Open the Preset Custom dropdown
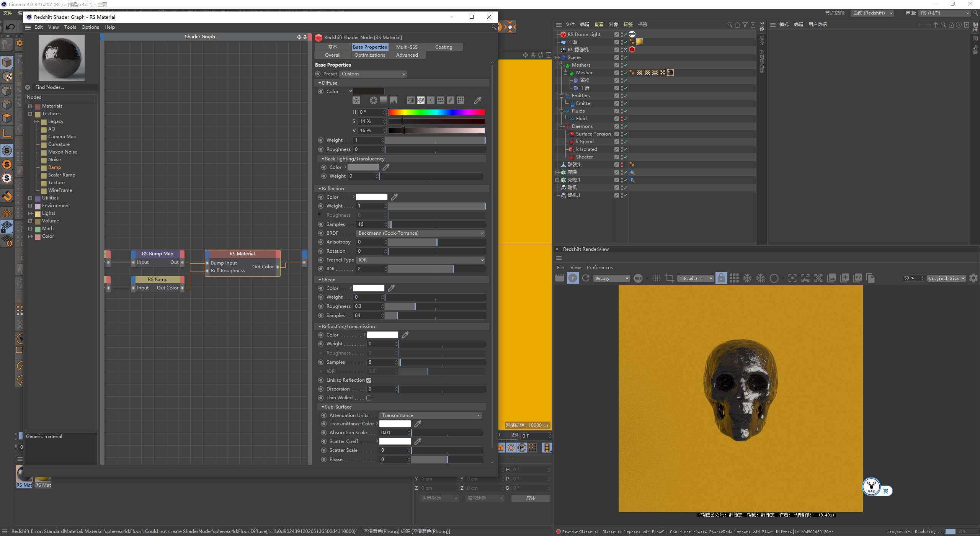The height and width of the screenshot is (536, 980). tap(373, 74)
